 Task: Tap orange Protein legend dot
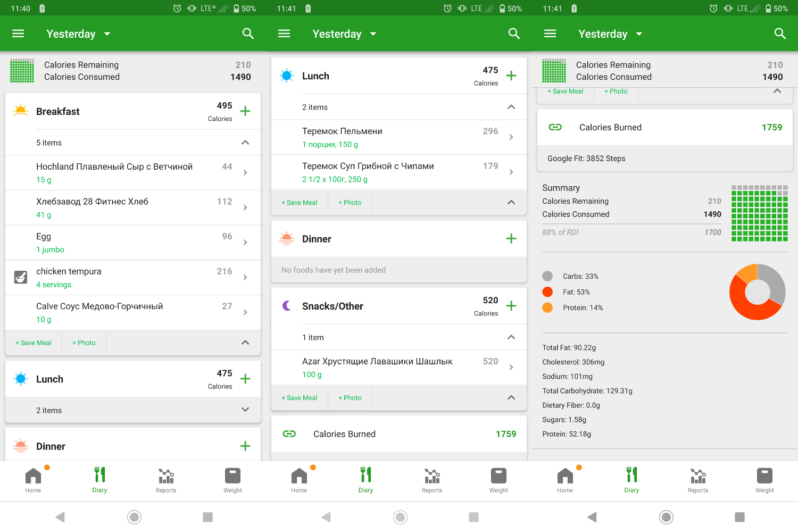547,307
